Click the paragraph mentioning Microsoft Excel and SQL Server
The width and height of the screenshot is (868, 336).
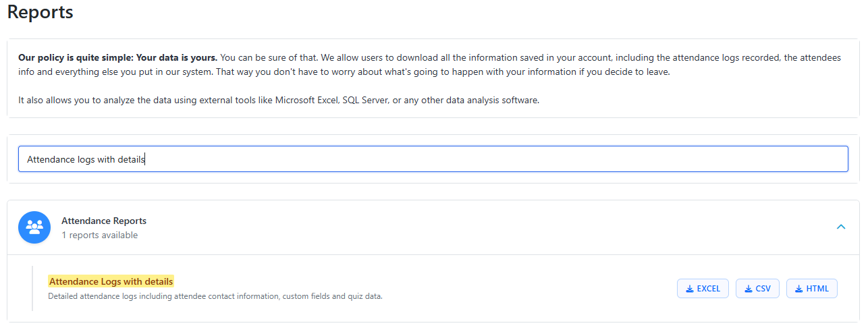click(279, 101)
